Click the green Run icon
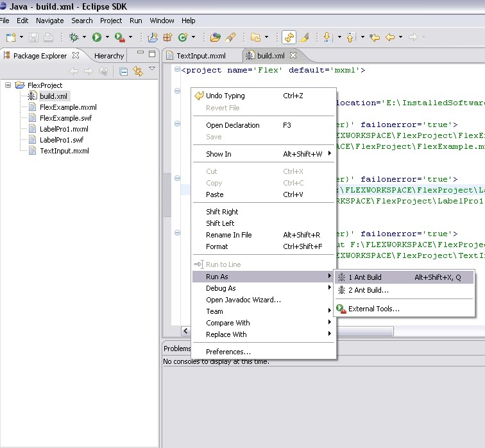The width and height of the screenshot is (485, 448). (x=96, y=37)
